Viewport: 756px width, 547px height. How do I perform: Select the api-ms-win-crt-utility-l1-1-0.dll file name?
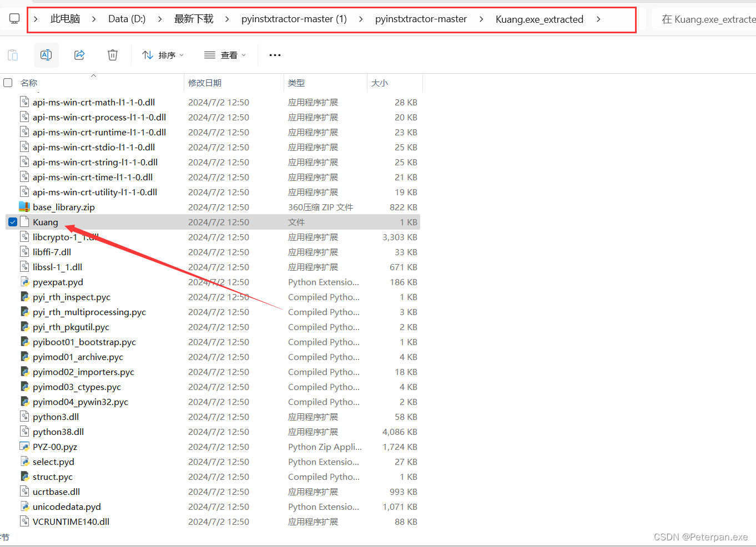click(x=95, y=192)
